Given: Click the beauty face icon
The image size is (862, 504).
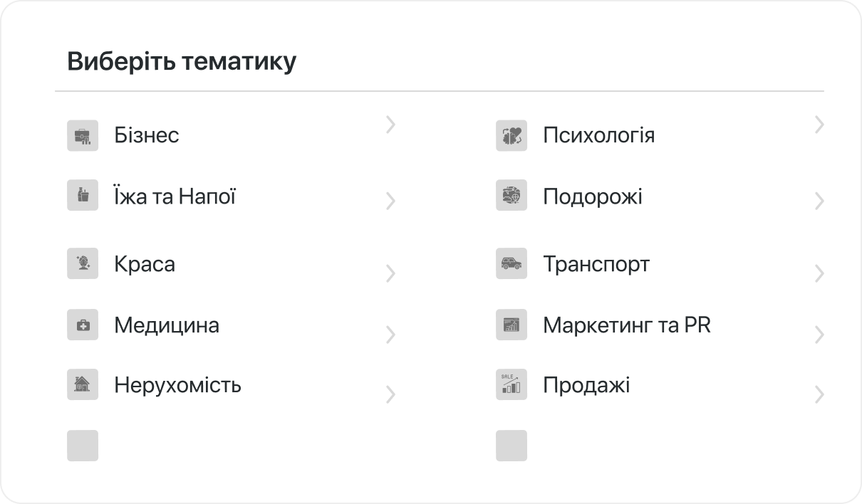Looking at the screenshot, I should click(x=83, y=263).
